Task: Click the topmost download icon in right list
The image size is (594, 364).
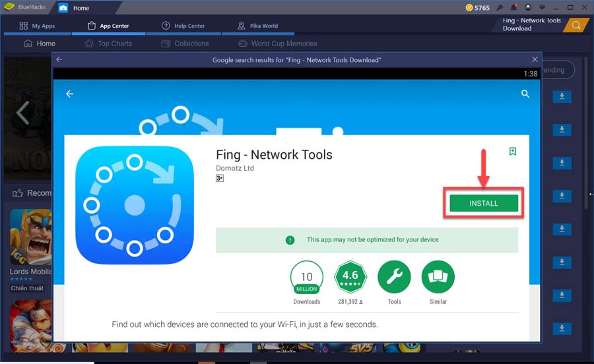Action: [x=562, y=96]
